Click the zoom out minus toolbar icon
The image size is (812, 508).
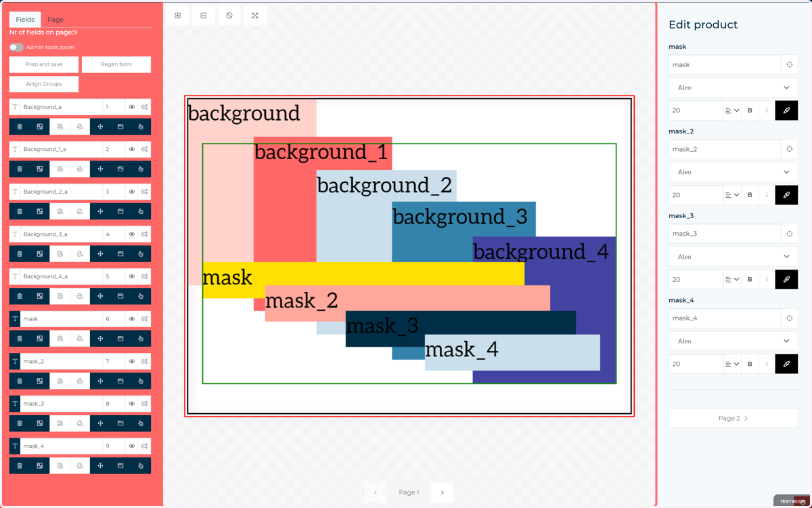click(x=204, y=16)
